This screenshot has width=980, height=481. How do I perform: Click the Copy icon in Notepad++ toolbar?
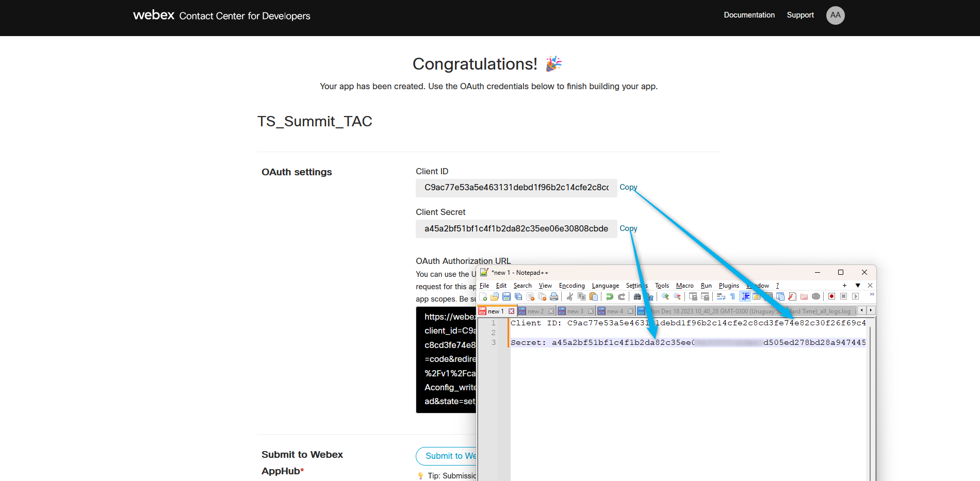pos(582,296)
